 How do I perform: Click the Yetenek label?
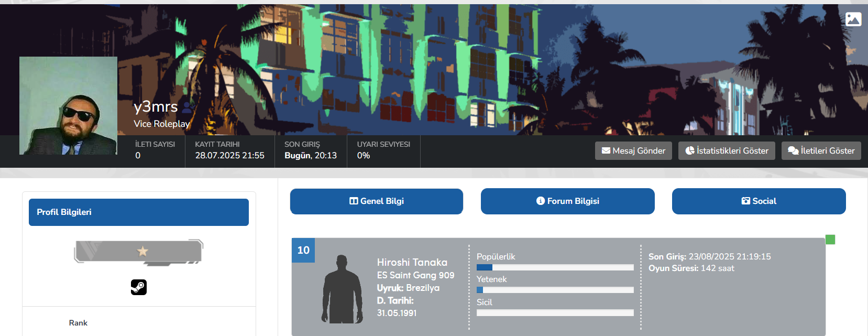coord(491,279)
